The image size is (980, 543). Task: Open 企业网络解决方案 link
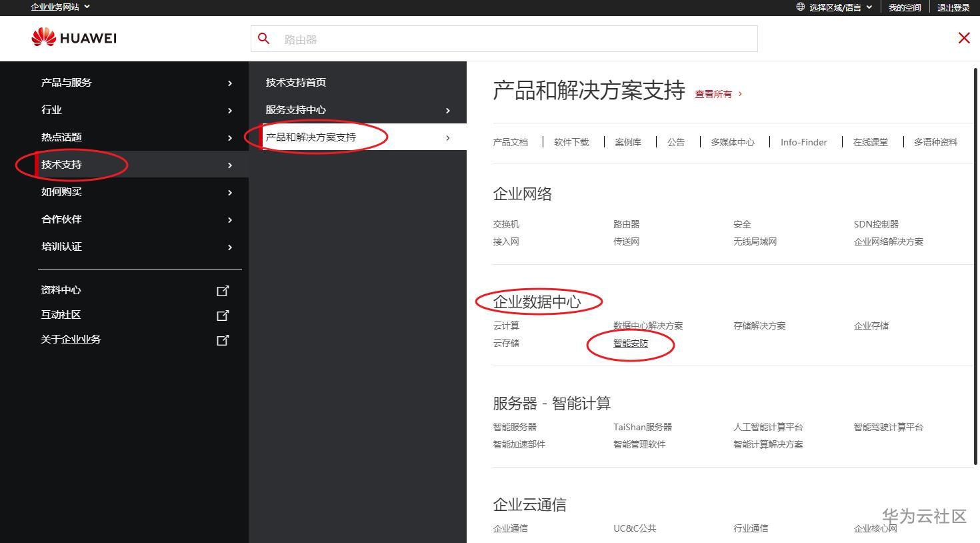889,241
